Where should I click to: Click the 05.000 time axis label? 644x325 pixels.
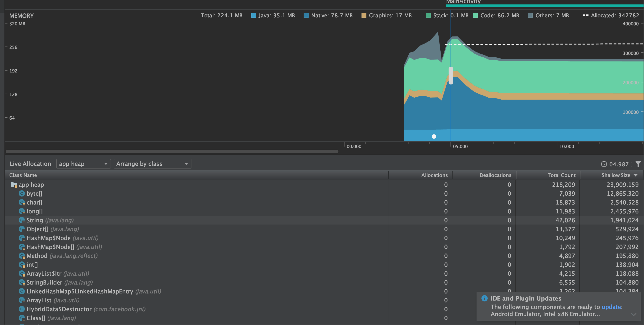[x=460, y=146]
